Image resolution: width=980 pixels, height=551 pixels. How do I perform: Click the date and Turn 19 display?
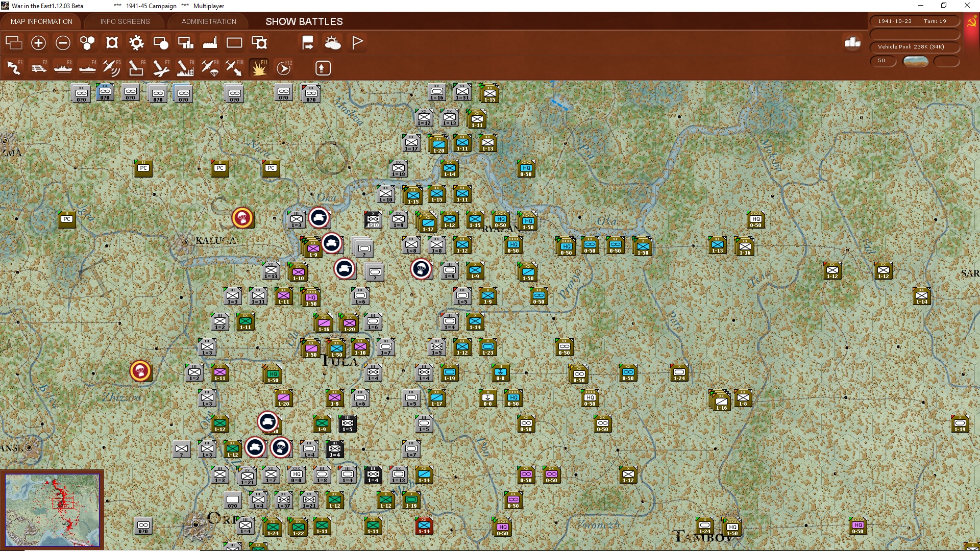point(914,21)
